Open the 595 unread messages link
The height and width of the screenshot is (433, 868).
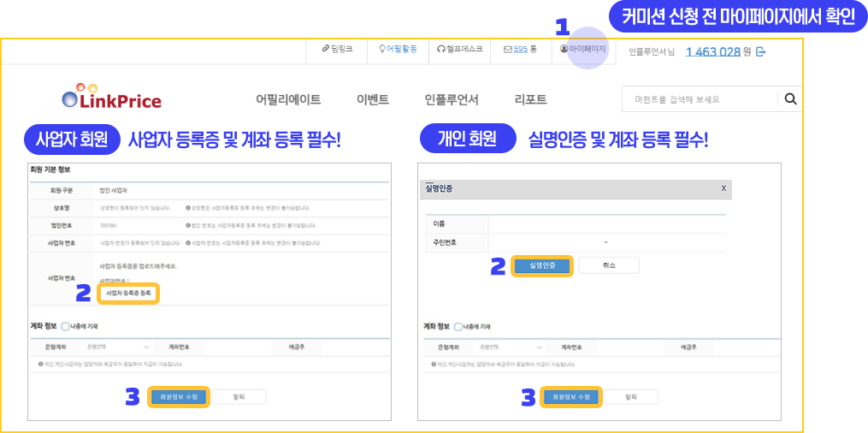click(x=520, y=50)
